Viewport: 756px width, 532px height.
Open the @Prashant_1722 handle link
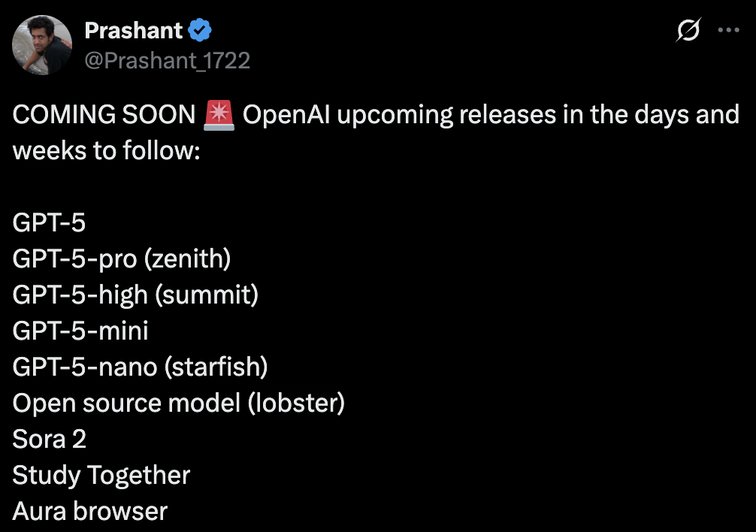(168, 61)
